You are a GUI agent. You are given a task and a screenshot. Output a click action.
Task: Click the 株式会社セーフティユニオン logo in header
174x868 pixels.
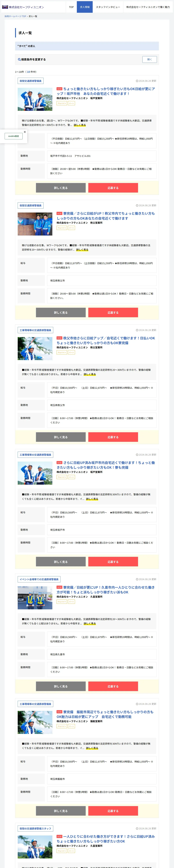(23, 7)
